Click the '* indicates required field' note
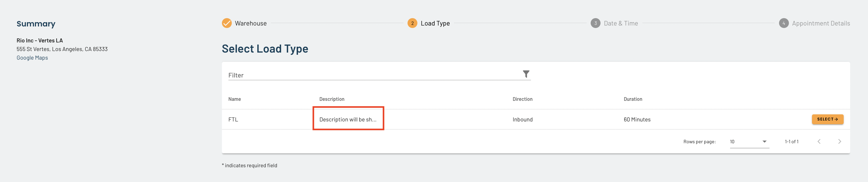Screen dimensions: 868x182 click(x=249, y=165)
